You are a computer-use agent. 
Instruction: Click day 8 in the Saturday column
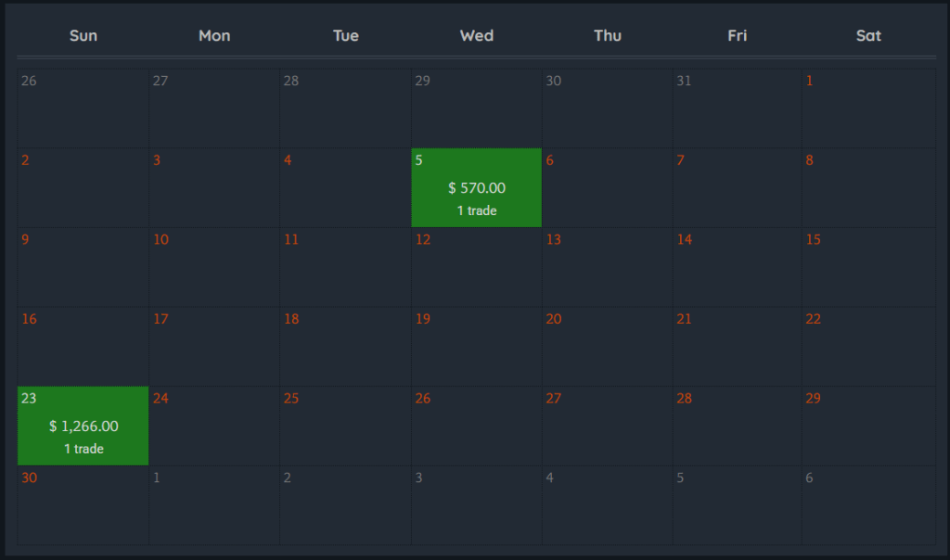[869, 187]
